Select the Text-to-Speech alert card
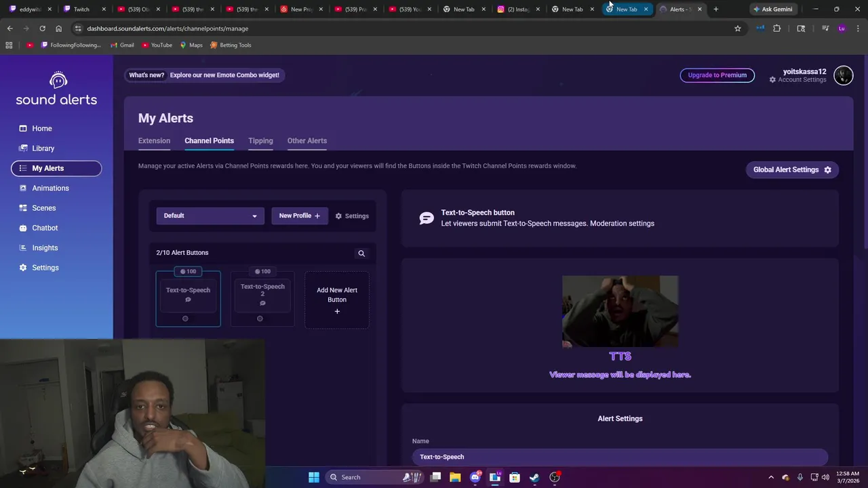This screenshot has width=868, height=488. [188, 298]
